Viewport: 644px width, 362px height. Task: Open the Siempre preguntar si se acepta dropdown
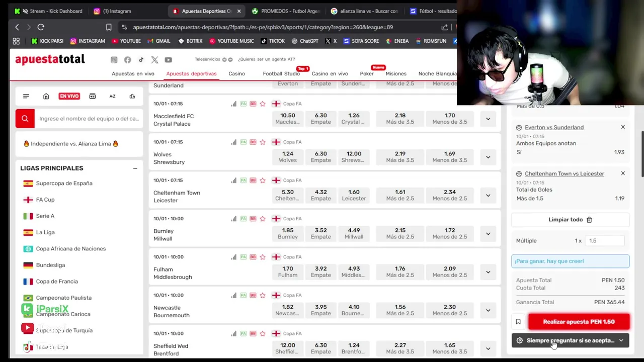[570, 340]
